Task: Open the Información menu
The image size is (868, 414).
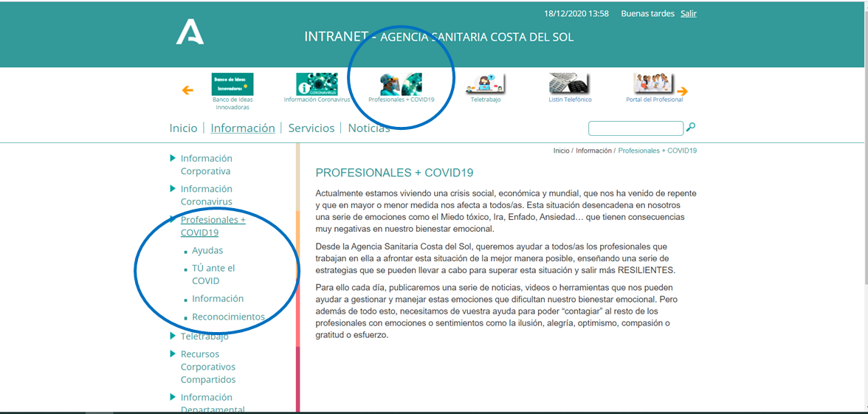Action: click(243, 128)
